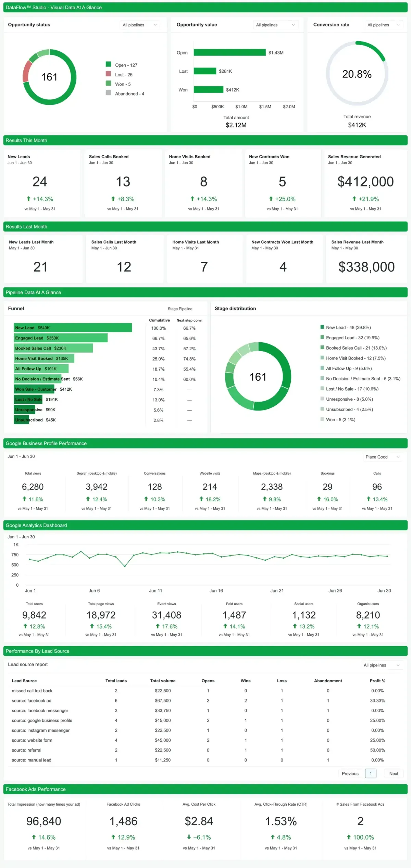Viewport: 411px width, 868px height.
Task: Click the Engaged Lead - 32 legend swatch
Action: [322, 337]
